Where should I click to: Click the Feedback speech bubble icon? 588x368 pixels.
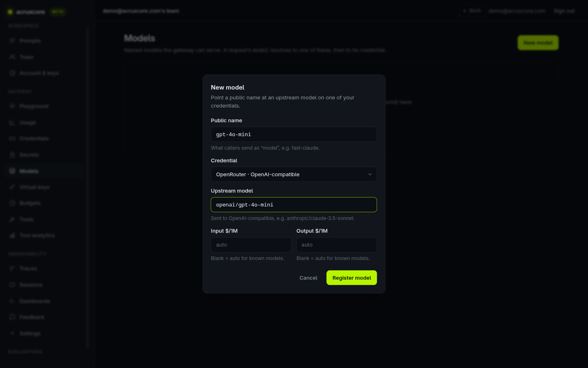pyautogui.click(x=12, y=317)
